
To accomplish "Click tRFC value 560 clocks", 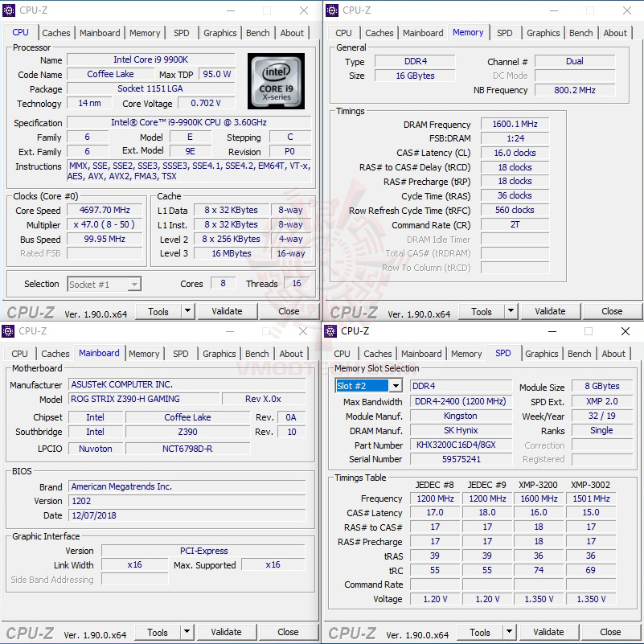I will tap(515, 210).
